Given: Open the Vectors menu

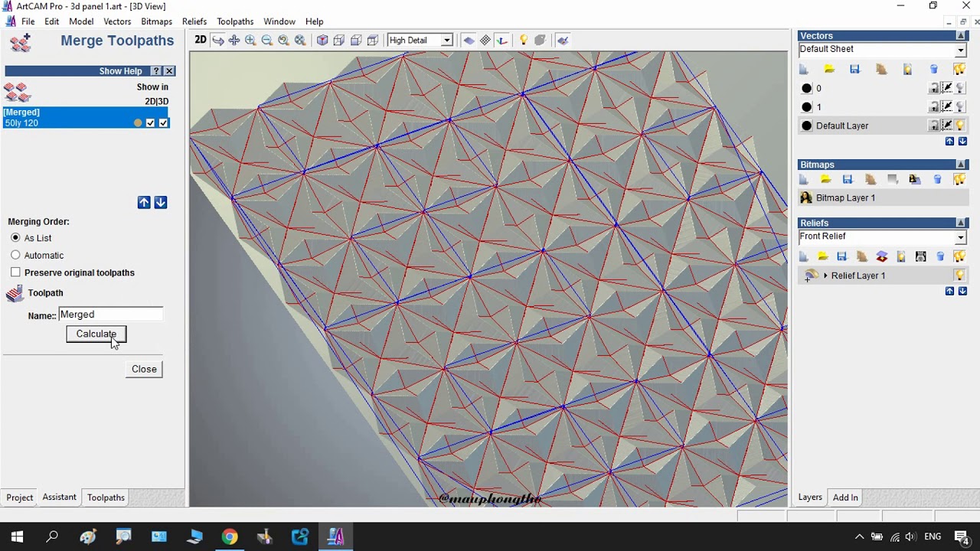Looking at the screenshot, I should (117, 21).
